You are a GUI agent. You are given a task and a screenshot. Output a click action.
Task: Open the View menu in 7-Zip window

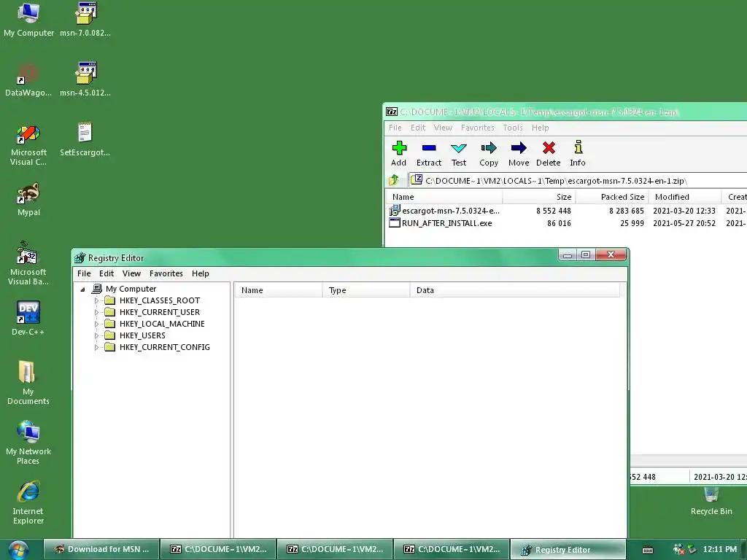(x=443, y=128)
